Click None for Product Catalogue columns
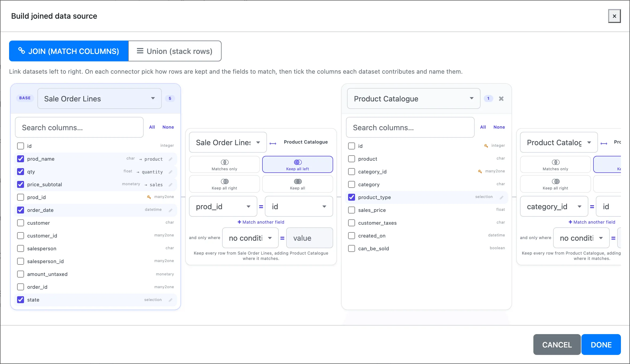630x364 pixels. pos(499,127)
